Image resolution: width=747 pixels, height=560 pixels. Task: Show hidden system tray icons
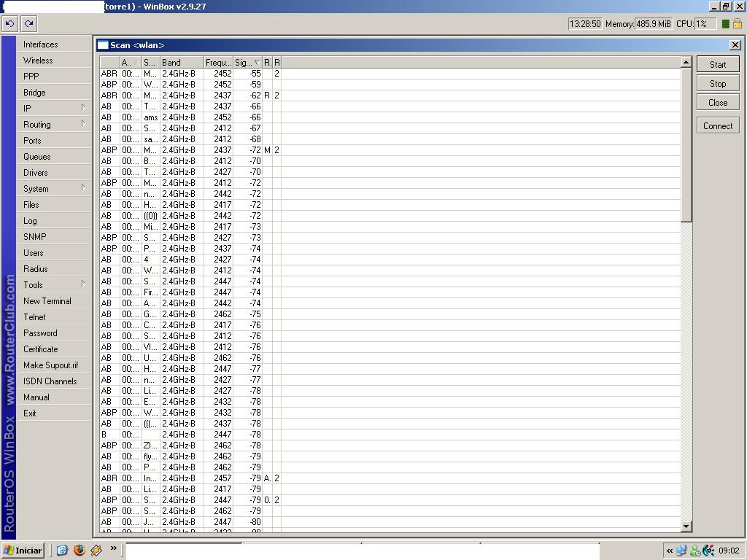(670, 551)
